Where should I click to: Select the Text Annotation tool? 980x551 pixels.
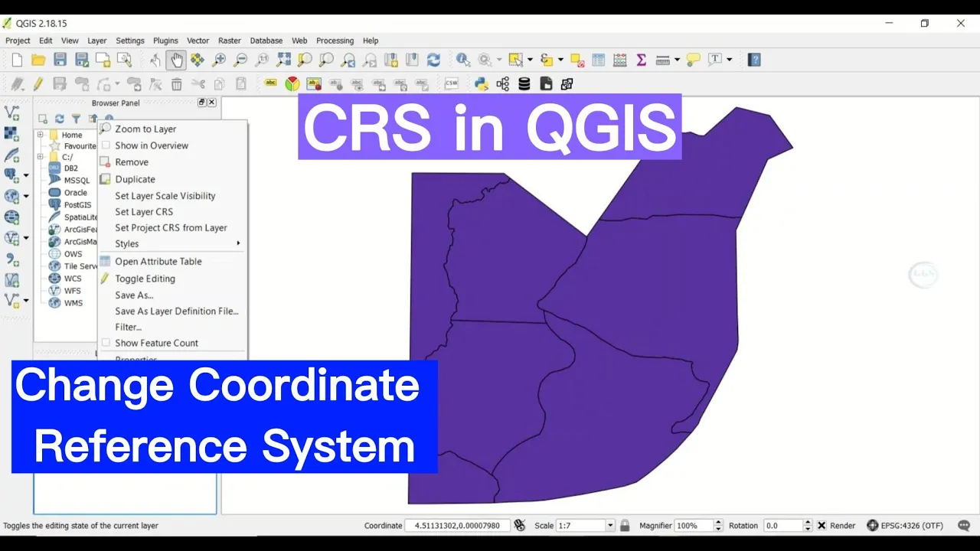(x=715, y=60)
